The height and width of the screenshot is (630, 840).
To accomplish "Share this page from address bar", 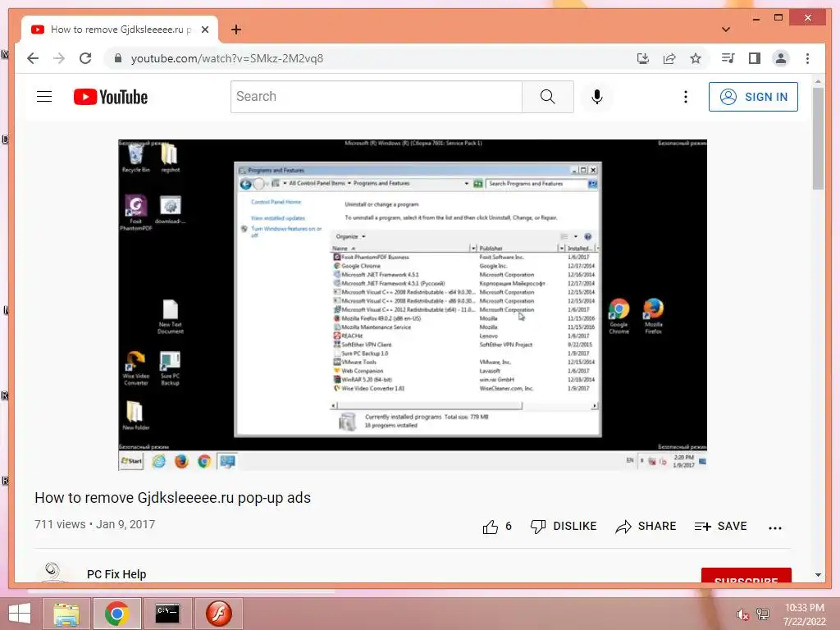I will [x=669, y=58].
